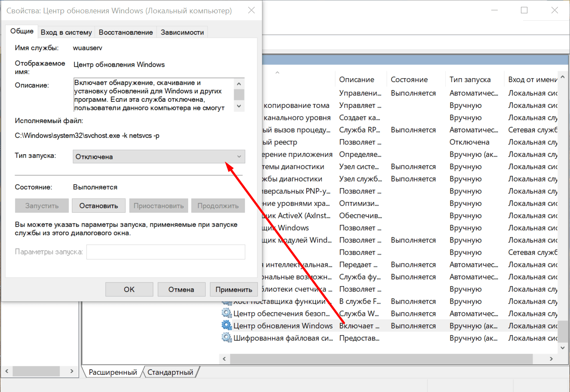570x392 pixels.
Task: Click the description box scrollbar thumb
Action: (x=239, y=95)
